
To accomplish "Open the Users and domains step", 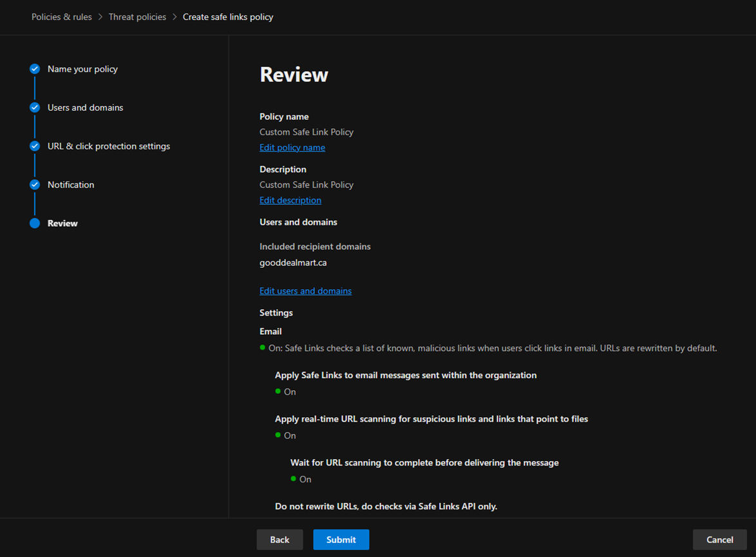I will click(x=86, y=108).
